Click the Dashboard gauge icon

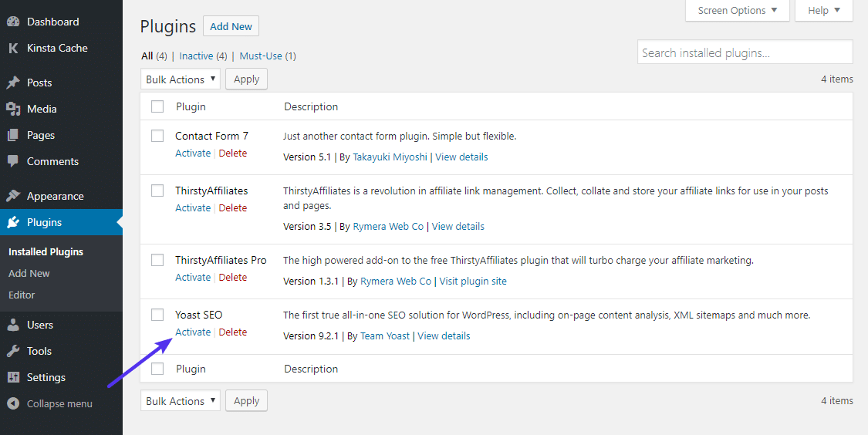[13, 22]
